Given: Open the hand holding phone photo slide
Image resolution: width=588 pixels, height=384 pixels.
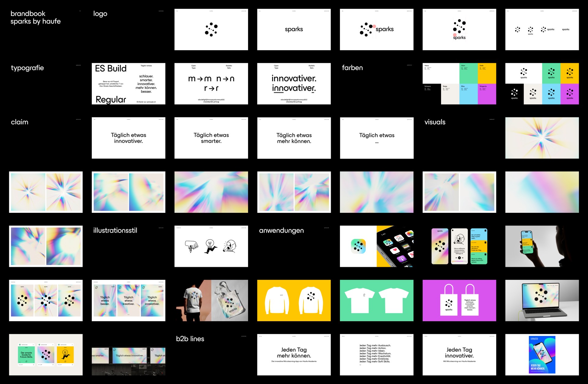Looking at the screenshot, I should (x=542, y=246).
